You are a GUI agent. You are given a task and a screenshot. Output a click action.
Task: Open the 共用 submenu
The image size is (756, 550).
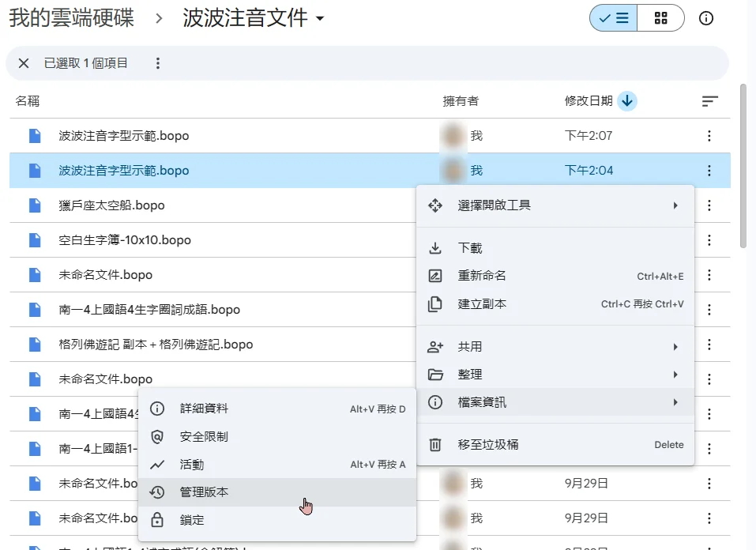[555, 346]
